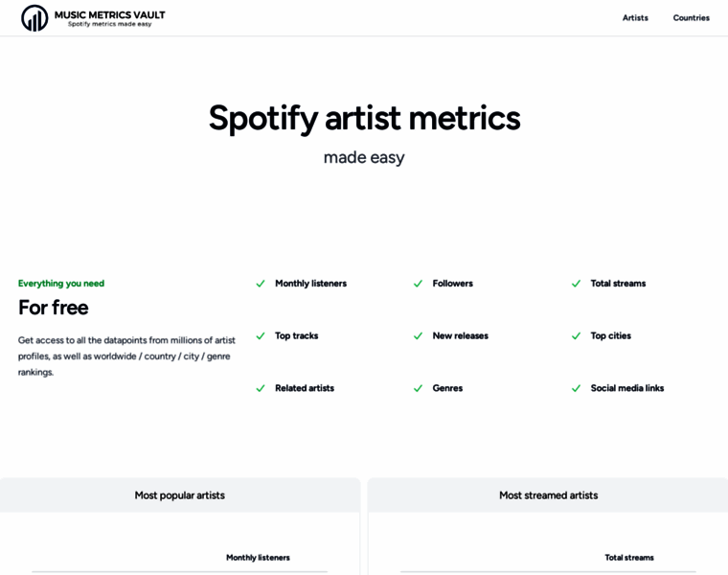Click the 'Total streams' table column header
Image resolution: width=728 pixels, height=575 pixels.
click(629, 558)
